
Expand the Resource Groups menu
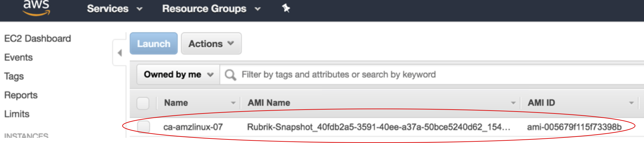click(211, 8)
